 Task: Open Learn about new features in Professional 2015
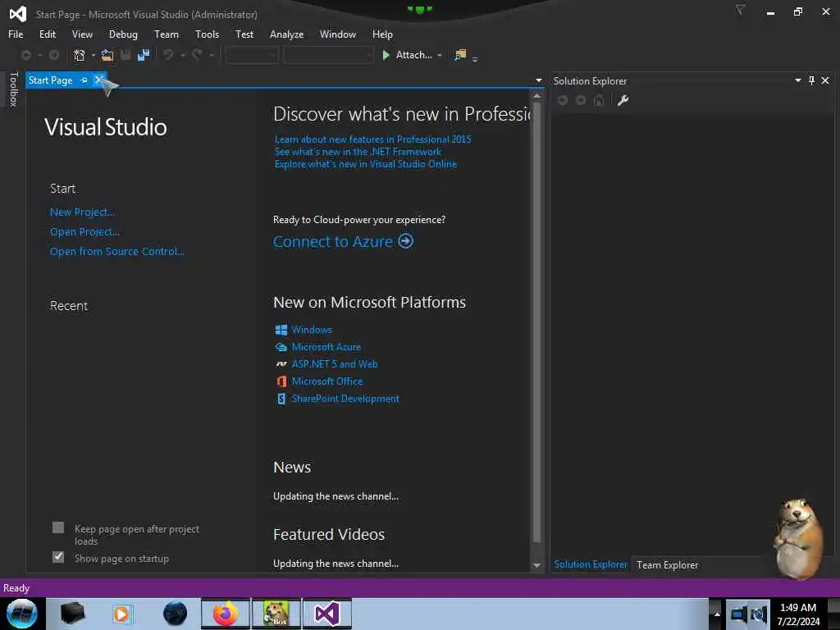(x=373, y=139)
